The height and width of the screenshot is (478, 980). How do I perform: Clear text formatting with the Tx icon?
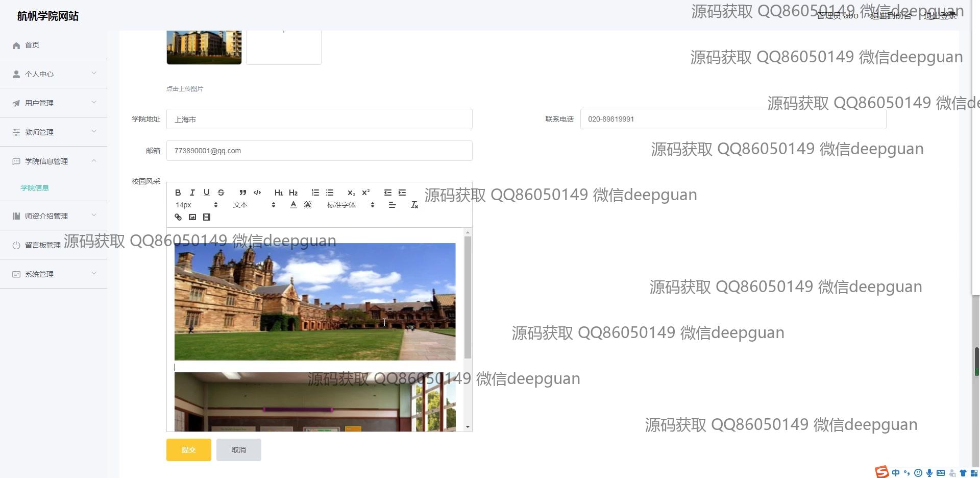click(x=414, y=205)
